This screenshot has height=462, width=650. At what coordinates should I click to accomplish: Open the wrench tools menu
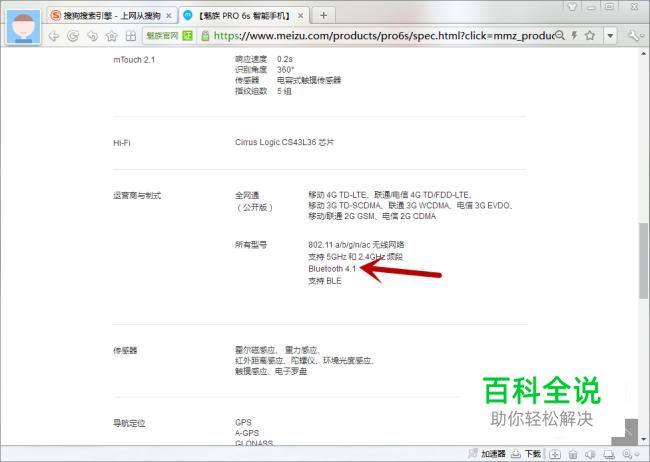[x=634, y=36]
